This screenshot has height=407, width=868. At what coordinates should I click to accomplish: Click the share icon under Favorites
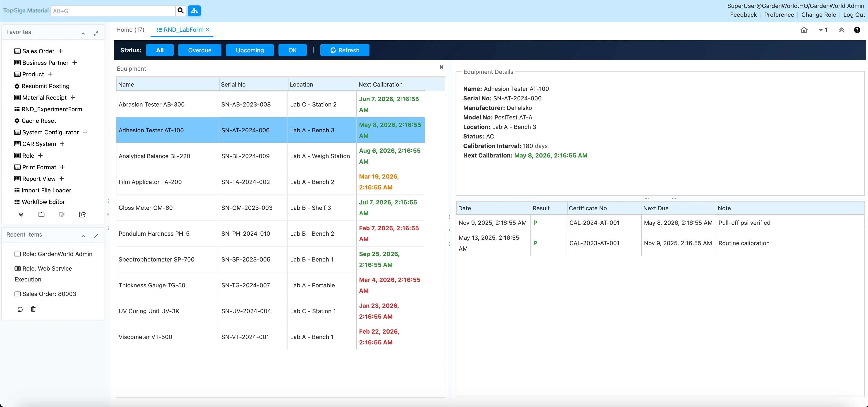click(82, 214)
